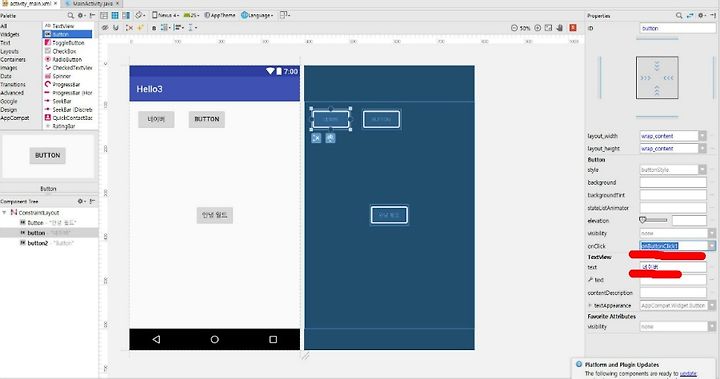Screen dimensions: 720x379
Task: Adjust the elevation slider
Action: pyautogui.click(x=653, y=220)
